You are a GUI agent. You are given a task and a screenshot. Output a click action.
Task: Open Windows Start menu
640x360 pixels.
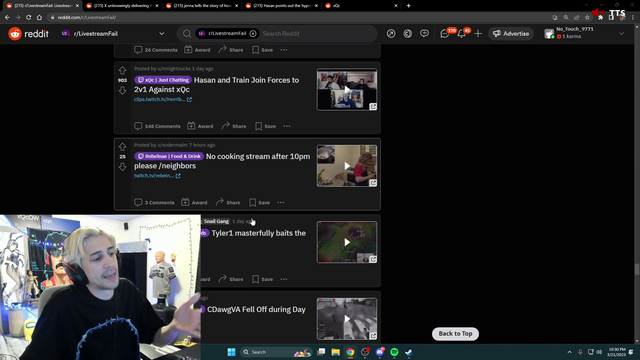pyautogui.click(x=231, y=352)
